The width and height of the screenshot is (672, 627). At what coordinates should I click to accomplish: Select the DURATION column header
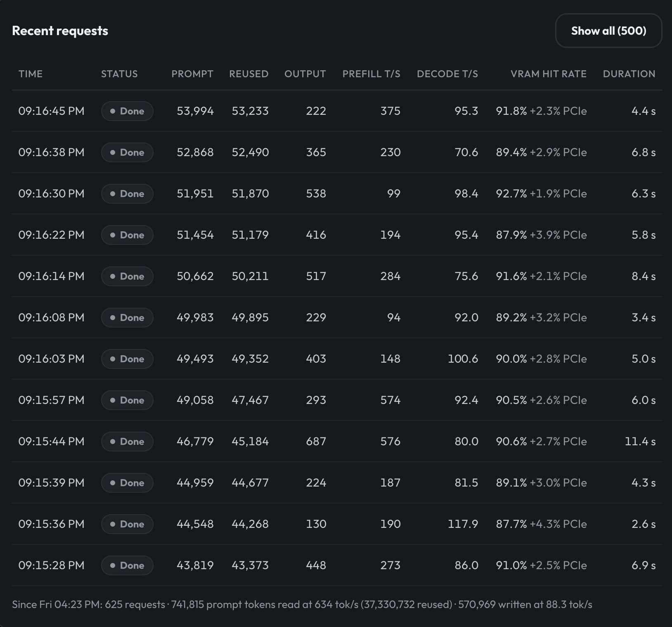[629, 74]
